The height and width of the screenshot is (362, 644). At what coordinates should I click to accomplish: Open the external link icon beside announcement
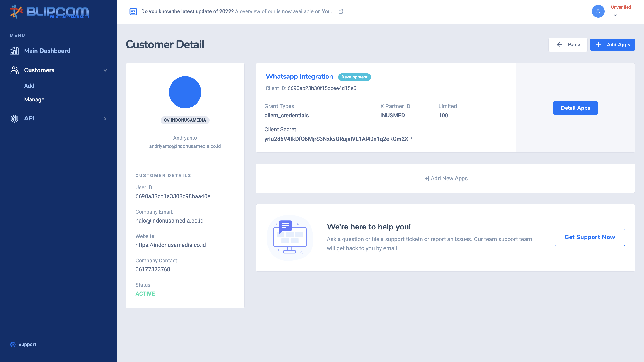click(341, 11)
